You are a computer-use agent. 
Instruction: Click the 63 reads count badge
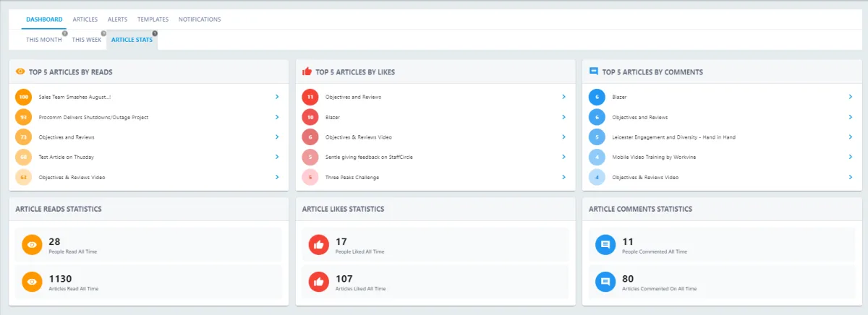pyautogui.click(x=24, y=177)
